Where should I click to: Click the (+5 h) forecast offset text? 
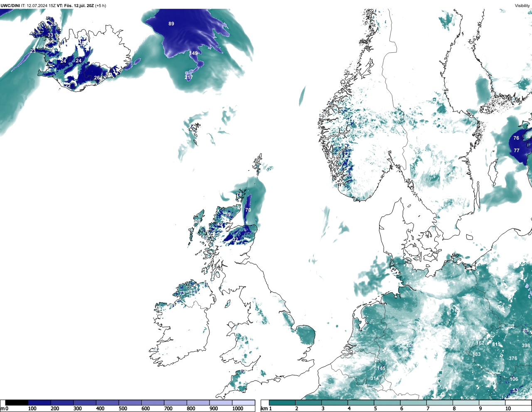(x=100, y=5)
